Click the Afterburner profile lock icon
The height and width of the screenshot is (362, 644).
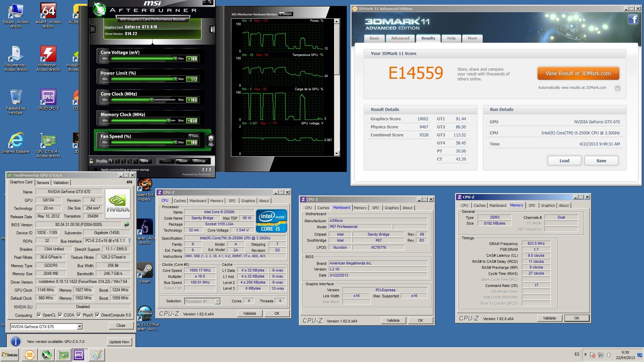(91, 161)
